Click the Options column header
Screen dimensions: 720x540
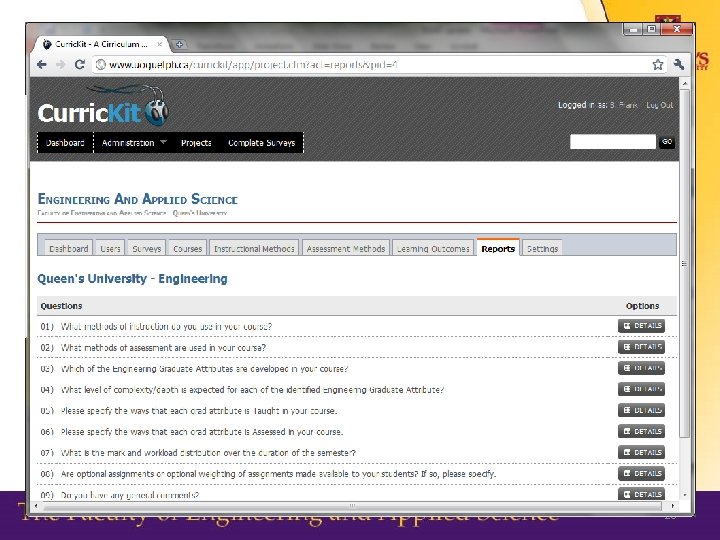tap(642, 306)
